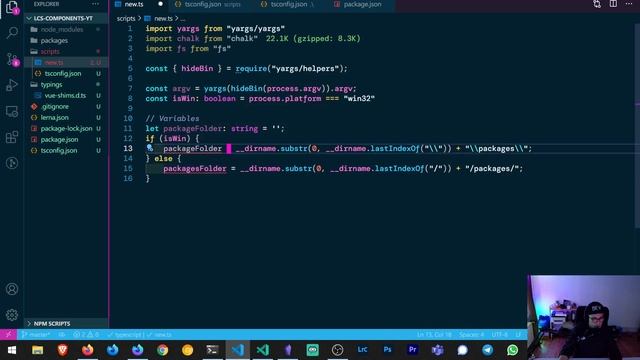The width and height of the screenshot is (640, 360).
Task: Open the Source Control view
Action: [x=12, y=59]
